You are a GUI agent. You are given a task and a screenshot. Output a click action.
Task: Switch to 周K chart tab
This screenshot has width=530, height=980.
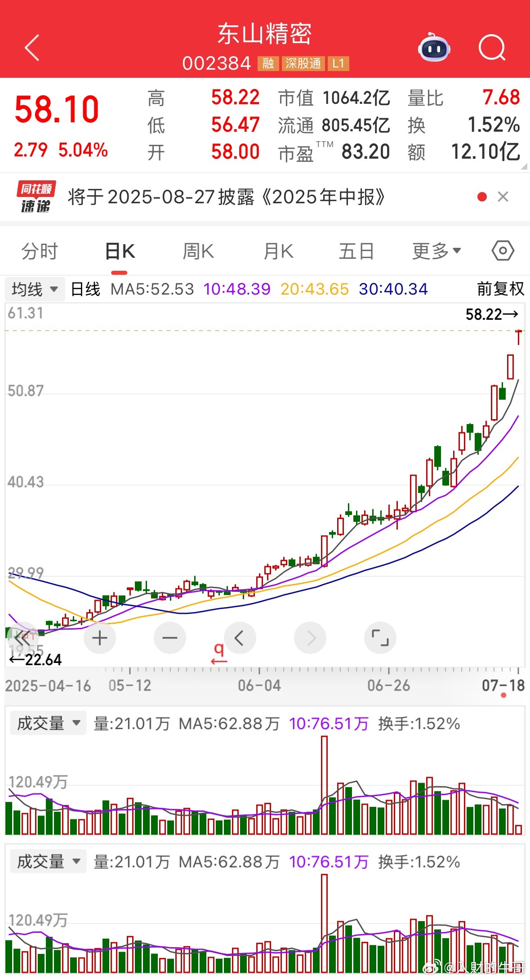198,251
